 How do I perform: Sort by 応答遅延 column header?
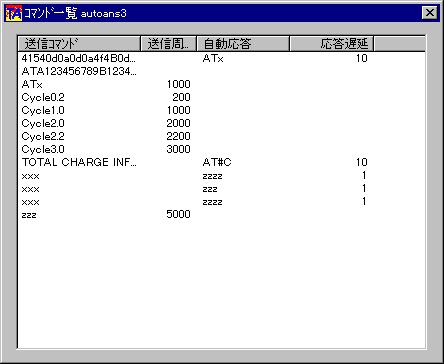coord(331,44)
